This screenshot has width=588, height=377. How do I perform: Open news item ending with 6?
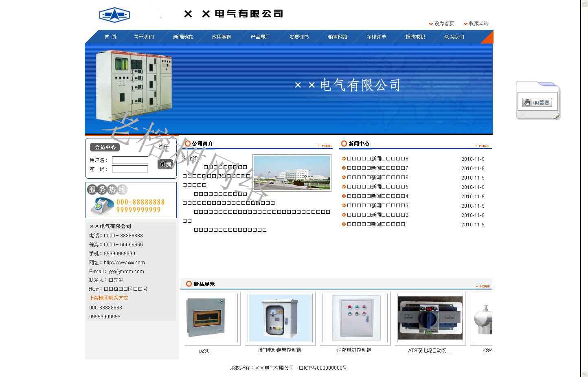tap(377, 178)
